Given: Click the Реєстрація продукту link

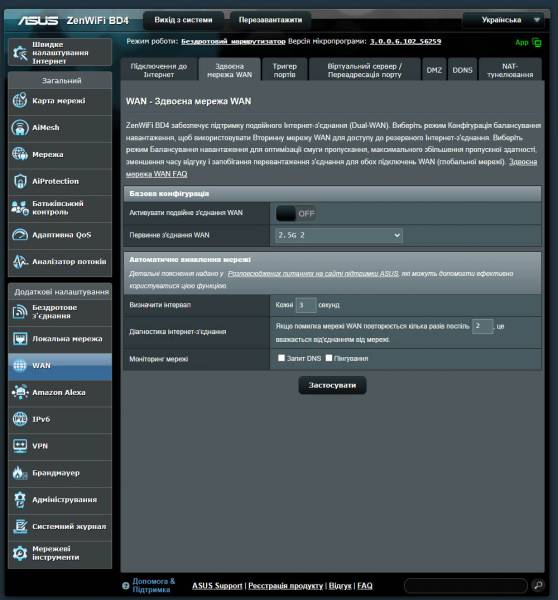Looking at the screenshot, I should pyautogui.click(x=286, y=585).
